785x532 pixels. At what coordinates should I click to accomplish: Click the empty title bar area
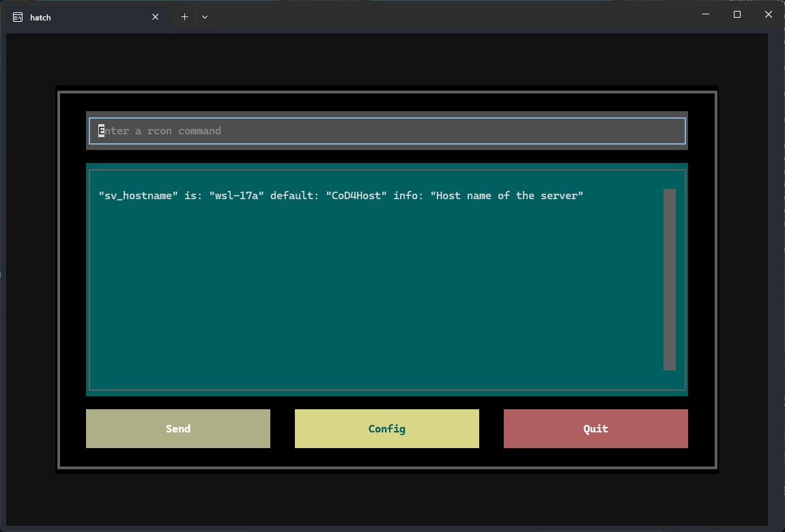[444, 15]
